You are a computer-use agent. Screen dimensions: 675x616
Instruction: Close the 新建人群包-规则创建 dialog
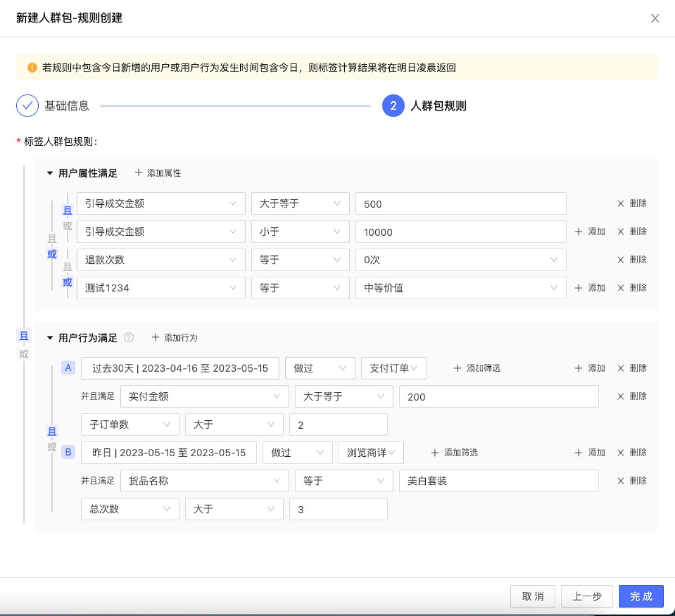[655, 19]
